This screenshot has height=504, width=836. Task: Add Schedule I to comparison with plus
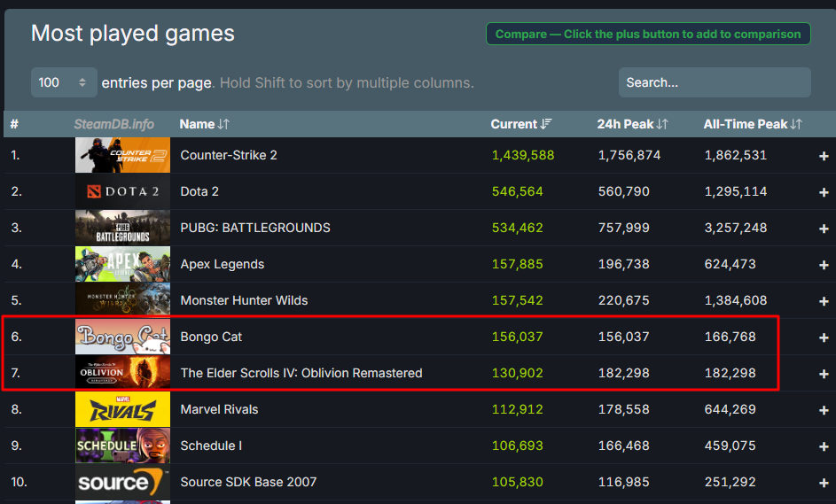coord(824,446)
